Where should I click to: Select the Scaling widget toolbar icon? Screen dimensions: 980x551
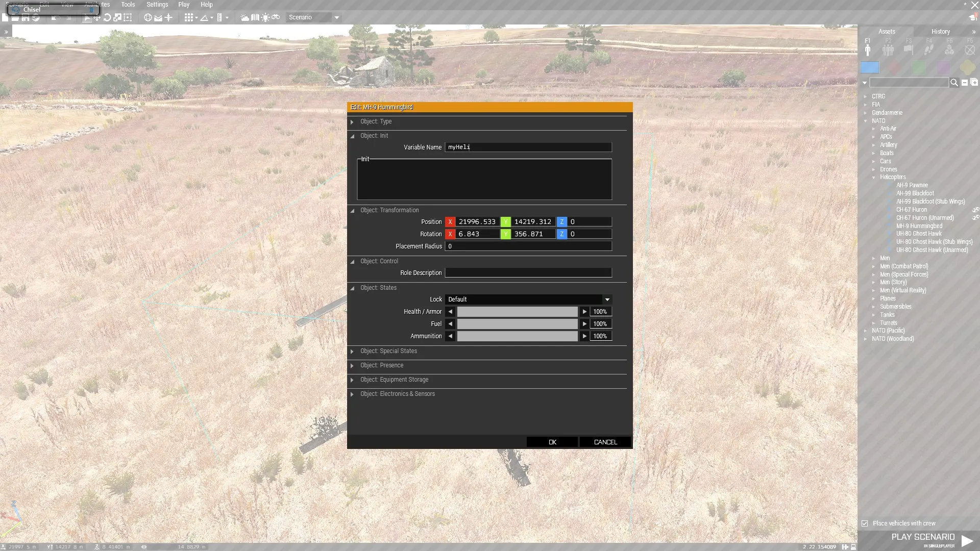click(117, 17)
